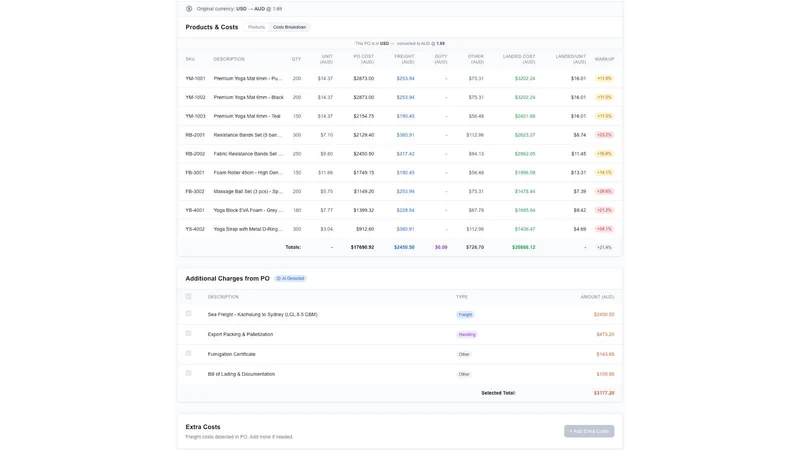
Task: Click totals freight $2450.50 in products table
Action: 404,247
